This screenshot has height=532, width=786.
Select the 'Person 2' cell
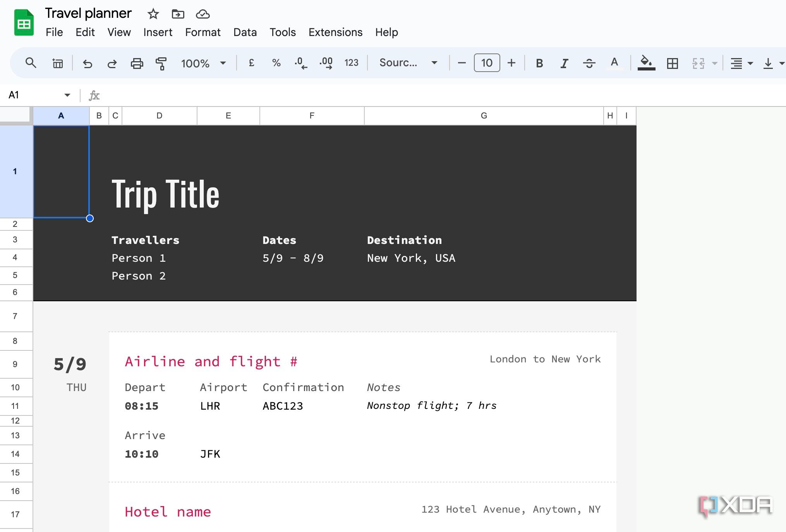[139, 276]
